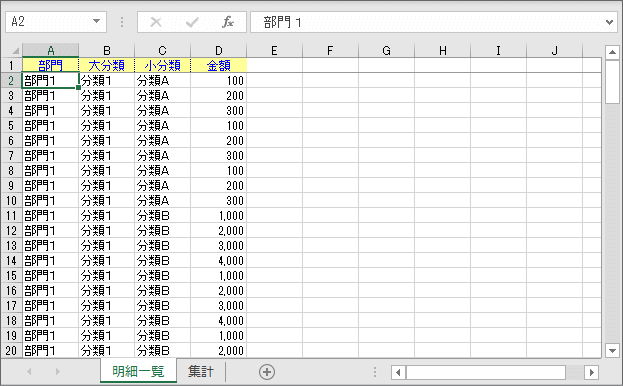Viewport: 623px width, 386px height.
Task: Click the Cancel (X) formula bar icon
Action: click(156, 22)
